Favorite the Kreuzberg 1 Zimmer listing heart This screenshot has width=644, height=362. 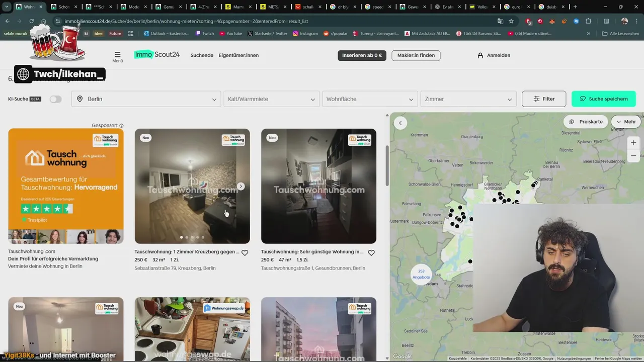pos(245,253)
